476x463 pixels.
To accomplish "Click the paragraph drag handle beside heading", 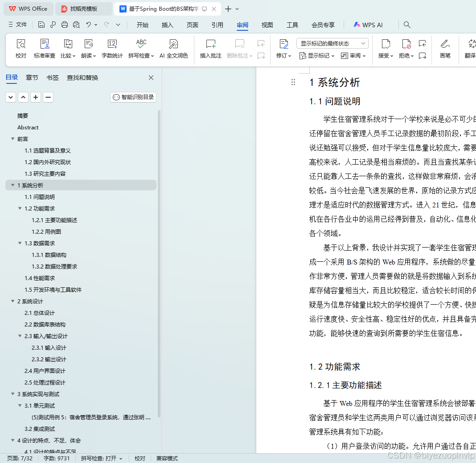I will (x=293, y=83).
